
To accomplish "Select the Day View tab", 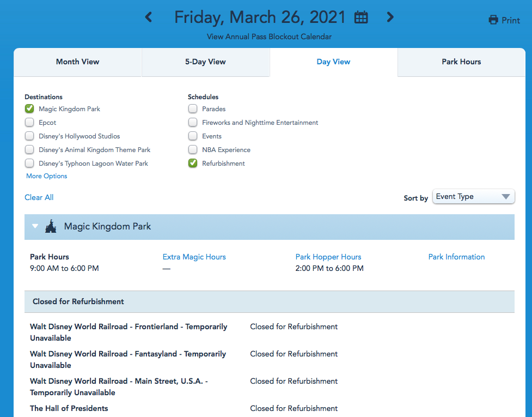I will click(x=333, y=62).
